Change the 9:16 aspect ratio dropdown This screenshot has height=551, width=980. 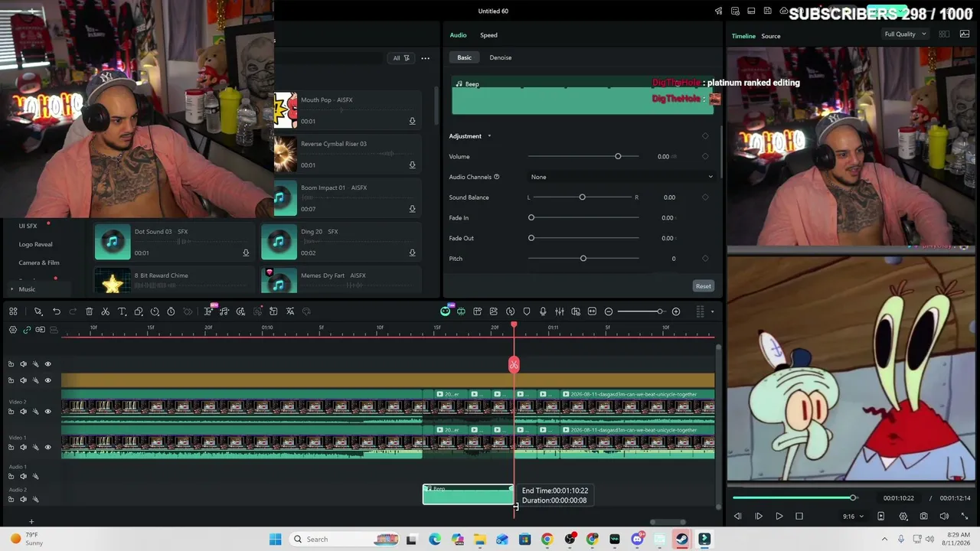pyautogui.click(x=853, y=517)
